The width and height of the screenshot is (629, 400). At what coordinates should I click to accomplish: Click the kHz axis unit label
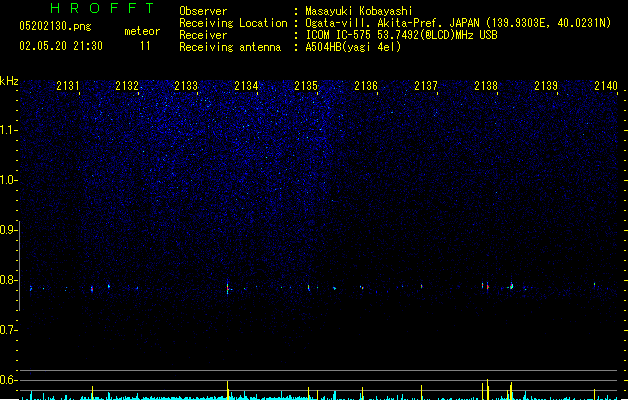pos(9,81)
